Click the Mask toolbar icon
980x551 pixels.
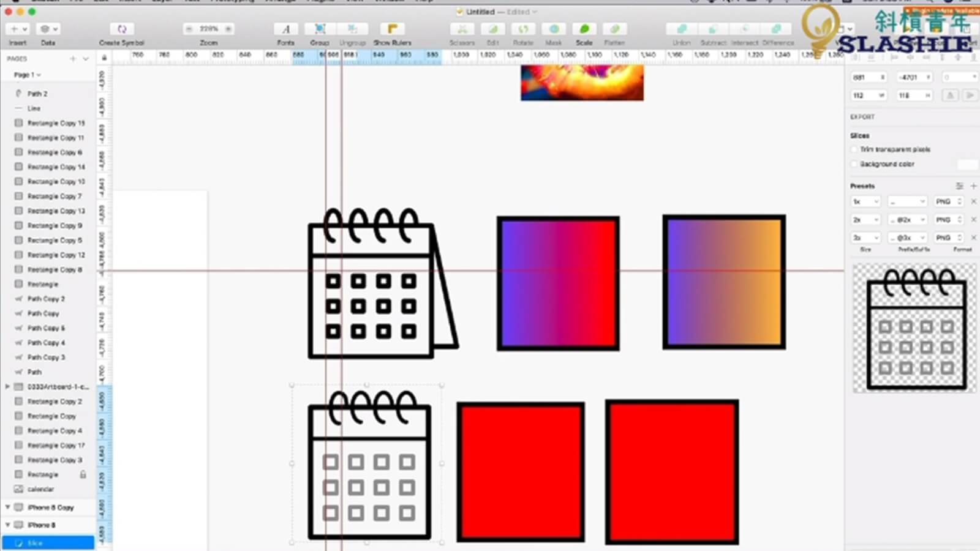click(554, 29)
